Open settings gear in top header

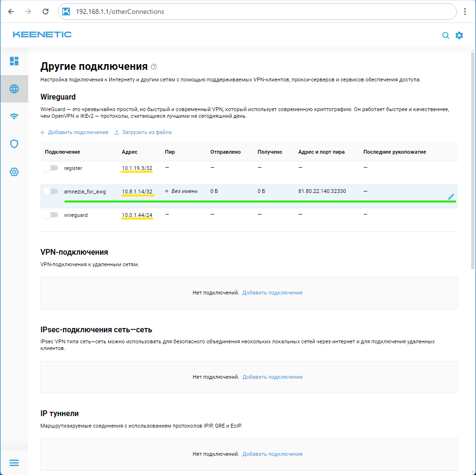[x=459, y=35]
